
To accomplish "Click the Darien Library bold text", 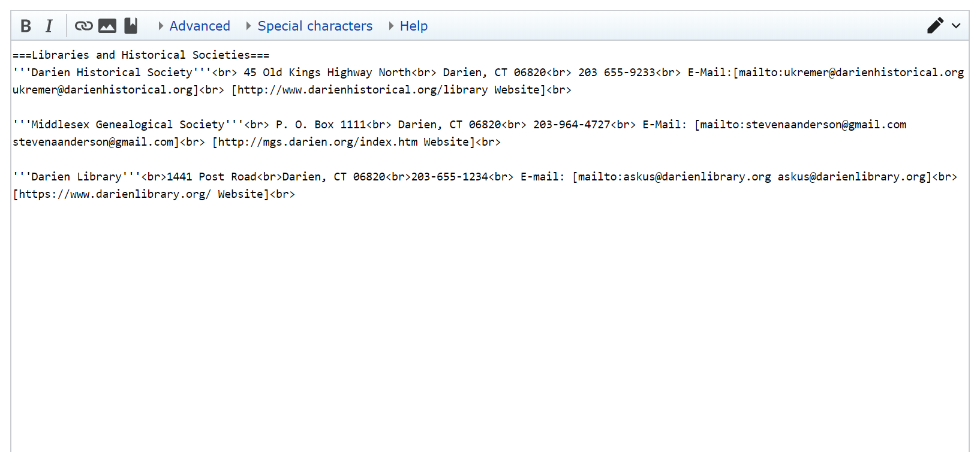I will (x=76, y=177).
